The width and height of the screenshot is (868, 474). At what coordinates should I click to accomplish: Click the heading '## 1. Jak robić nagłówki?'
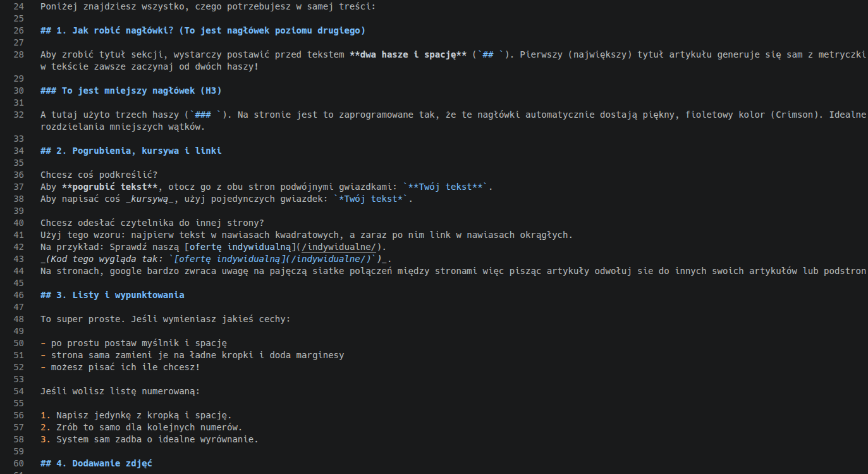pos(203,30)
